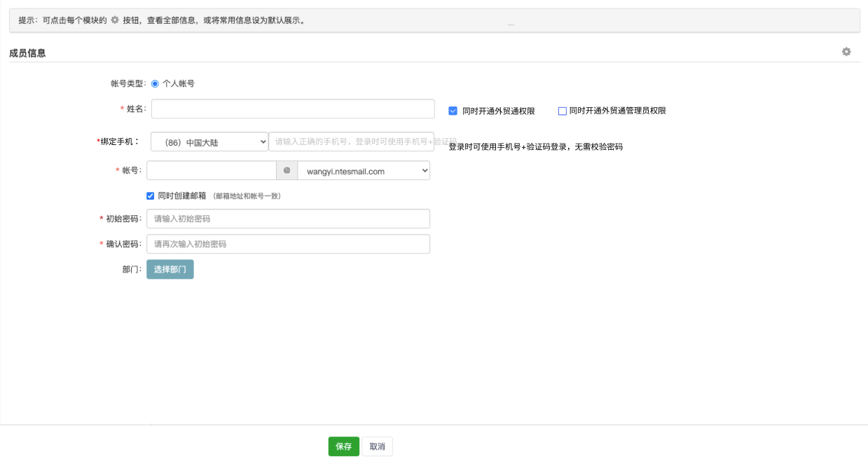The height and width of the screenshot is (461, 868).
Task: Click the gear icon inside the hint bar
Action: pyautogui.click(x=115, y=20)
